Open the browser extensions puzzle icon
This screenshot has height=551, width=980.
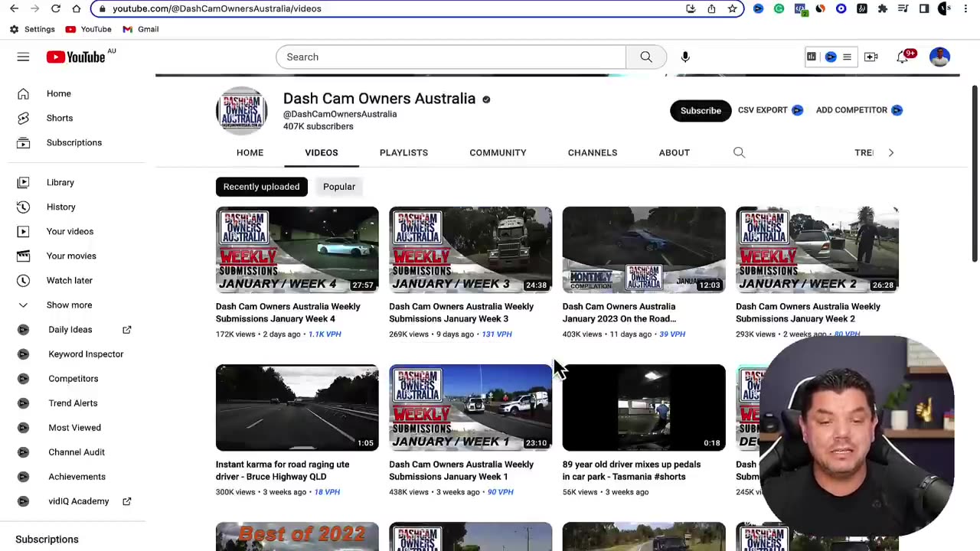pos(883,8)
